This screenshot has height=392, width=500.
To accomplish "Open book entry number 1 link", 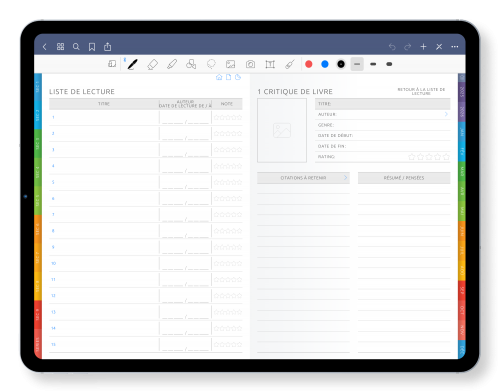I will pos(53,117).
